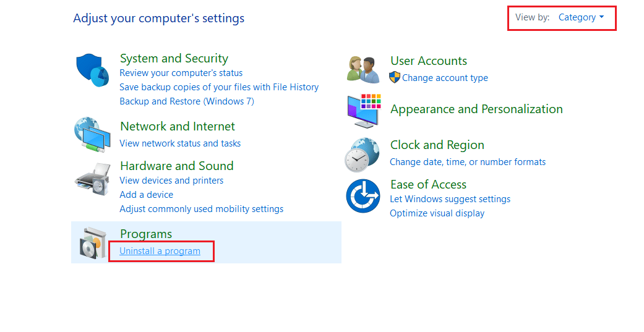Click the Appearance and Personalization monitor icon
The image size is (644, 332).
[363, 110]
